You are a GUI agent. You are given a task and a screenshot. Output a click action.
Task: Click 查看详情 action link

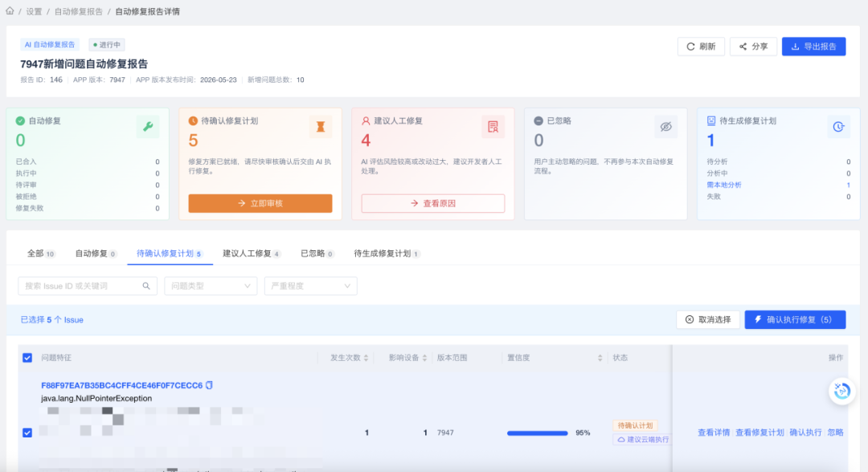[714, 433]
